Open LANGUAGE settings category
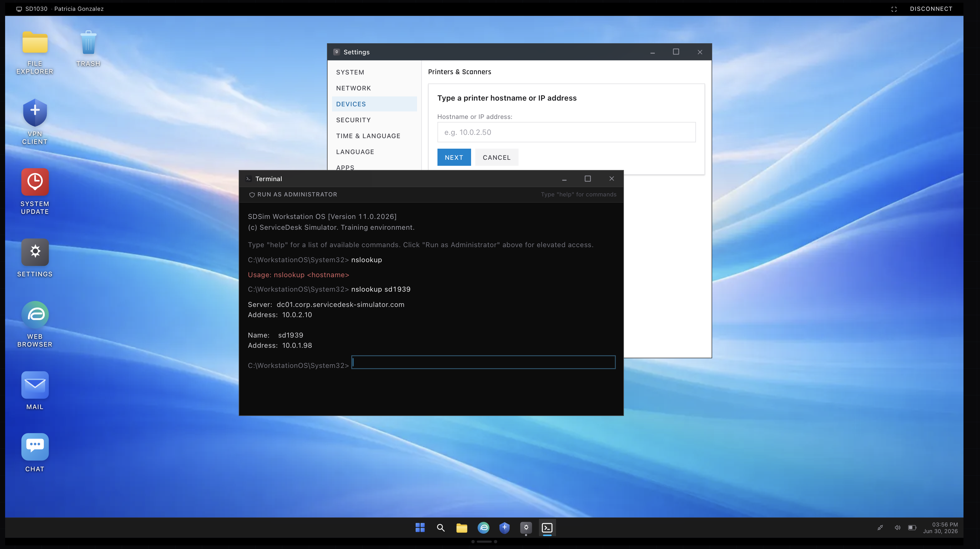 (374, 152)
